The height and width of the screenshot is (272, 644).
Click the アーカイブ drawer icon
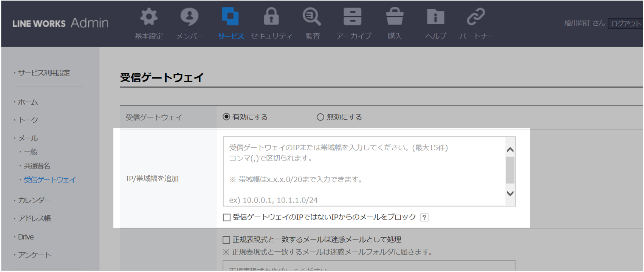pyautogui.click(x=353, y=17)
